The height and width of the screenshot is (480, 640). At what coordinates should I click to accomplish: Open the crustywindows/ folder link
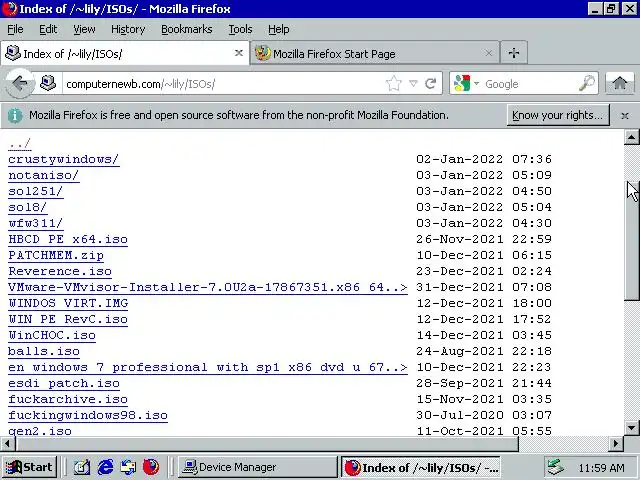64,159
